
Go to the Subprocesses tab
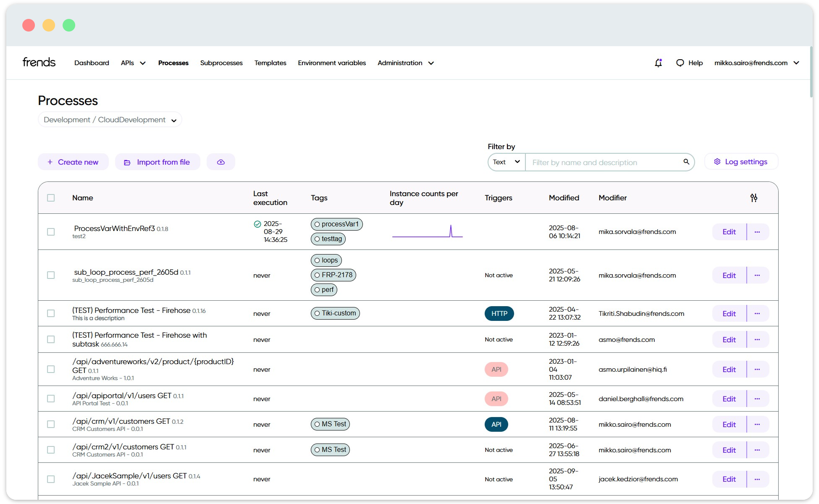click(x=221, y=63)
